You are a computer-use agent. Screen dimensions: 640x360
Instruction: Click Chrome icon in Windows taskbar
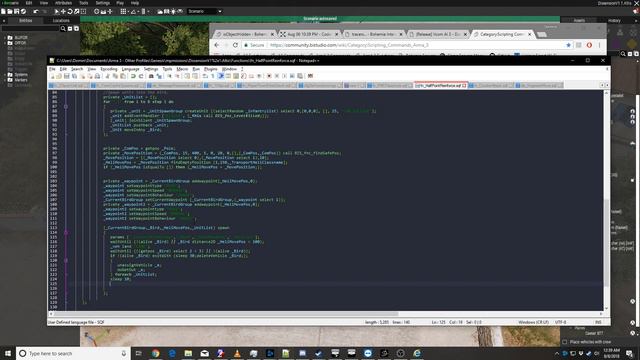[x=156, y=353]
